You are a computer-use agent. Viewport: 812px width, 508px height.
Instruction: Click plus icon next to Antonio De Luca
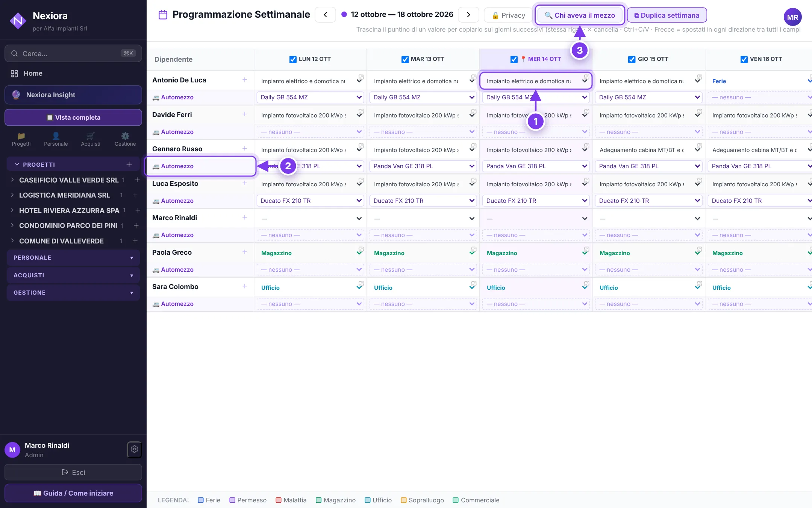click(x=245, y=80)
